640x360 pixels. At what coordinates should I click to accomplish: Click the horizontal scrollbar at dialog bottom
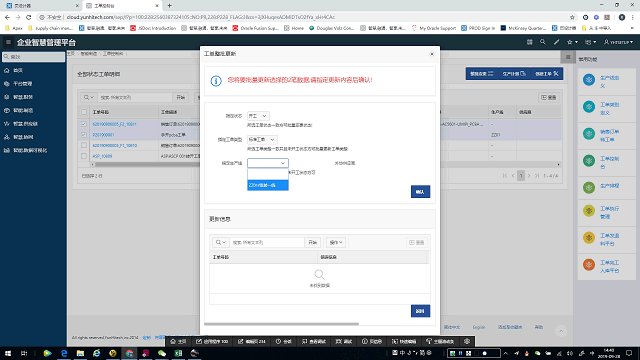click(281, 324)
